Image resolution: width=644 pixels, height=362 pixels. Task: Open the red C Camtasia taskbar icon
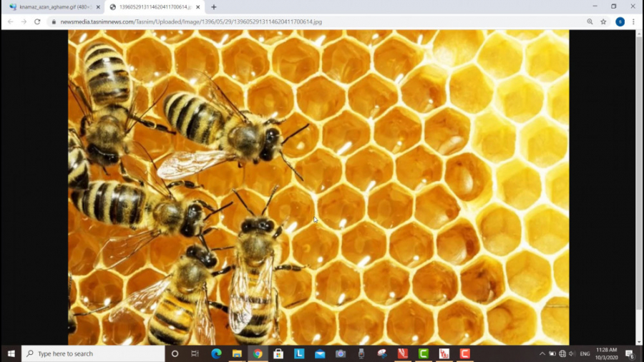click(x=464, y=353)
